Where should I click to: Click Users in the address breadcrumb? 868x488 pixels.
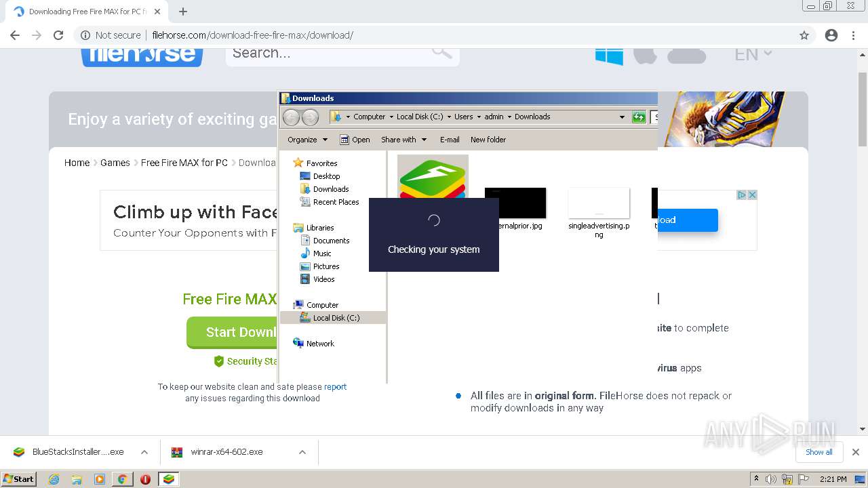click(464, 117)
